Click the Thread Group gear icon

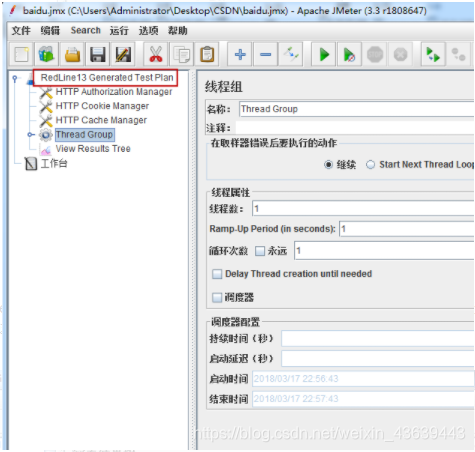click(46, 135)
